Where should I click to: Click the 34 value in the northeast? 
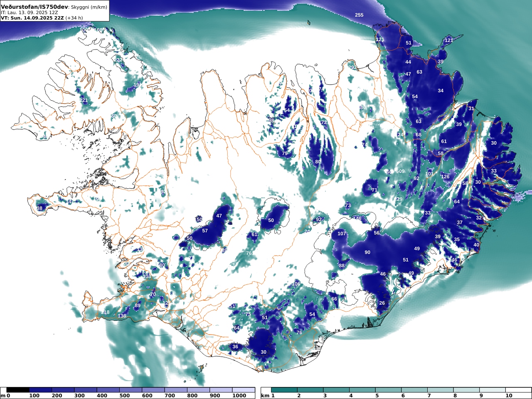[441, 91]
